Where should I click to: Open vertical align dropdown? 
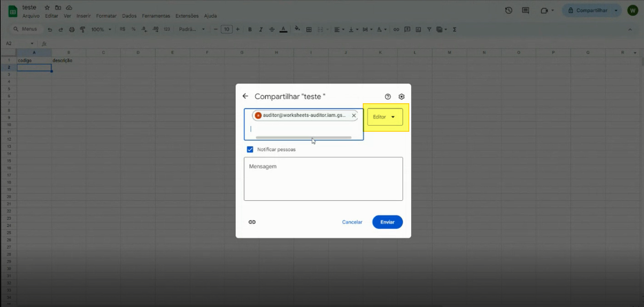pyautogui.click(x=353, y=29)
